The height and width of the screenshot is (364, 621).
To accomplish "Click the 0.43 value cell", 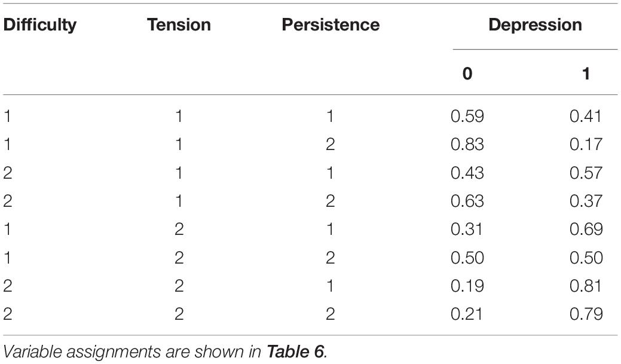I will tap(467, 173).
